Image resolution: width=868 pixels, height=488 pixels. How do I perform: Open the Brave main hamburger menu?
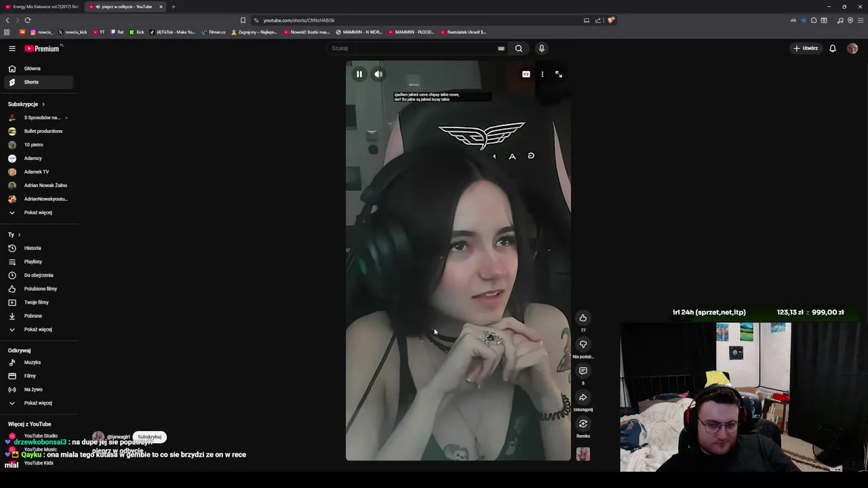click(x=861, y=20)
